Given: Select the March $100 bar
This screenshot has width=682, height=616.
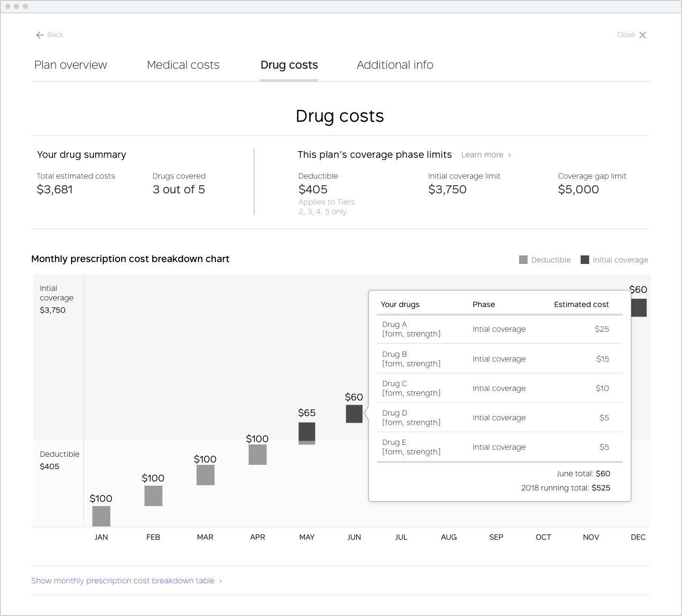Looking at the screenshot, I should [206, 475].
